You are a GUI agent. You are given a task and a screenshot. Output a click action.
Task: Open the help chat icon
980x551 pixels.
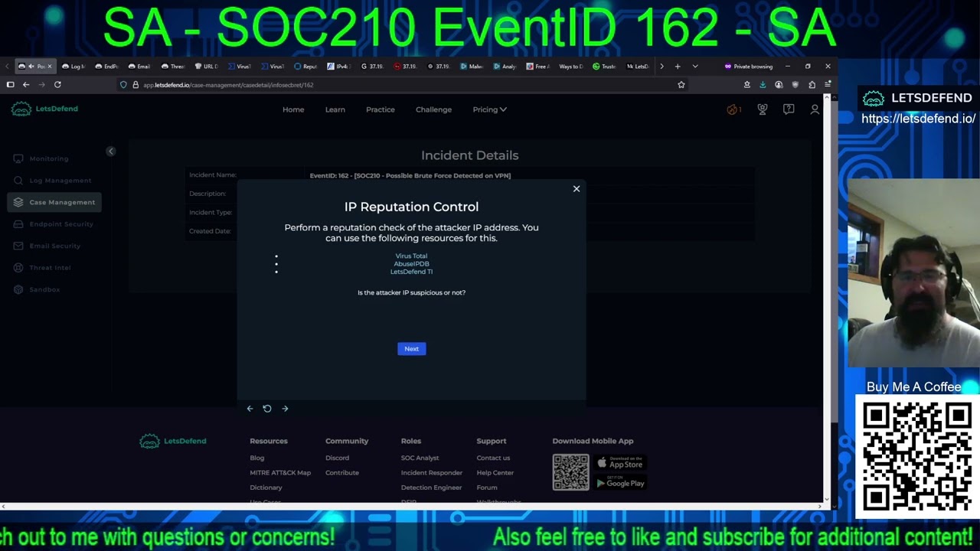789,109
